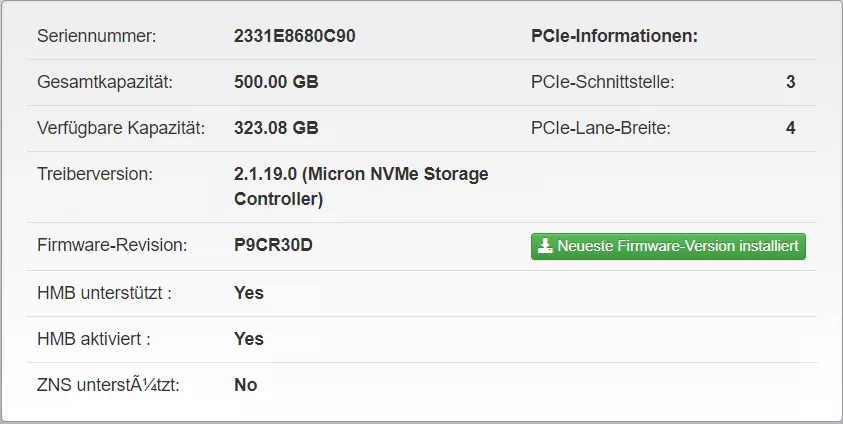Click the Firmware-Revision label

click(112, 245)
